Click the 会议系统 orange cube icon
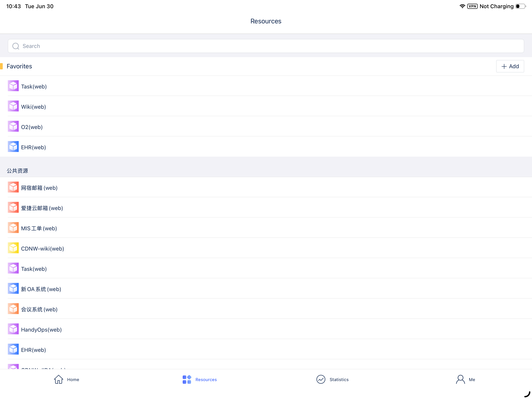The image size is (532, 399). (x=13, y=309)
